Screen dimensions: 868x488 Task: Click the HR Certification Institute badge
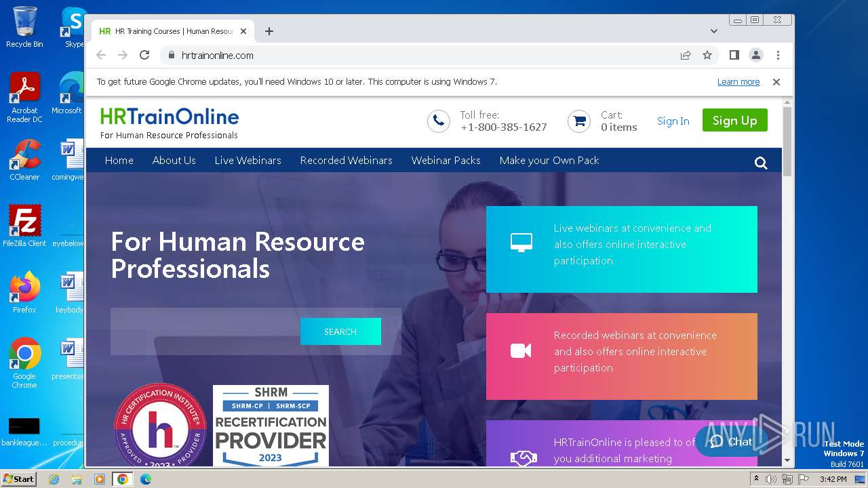pos(160,426)
